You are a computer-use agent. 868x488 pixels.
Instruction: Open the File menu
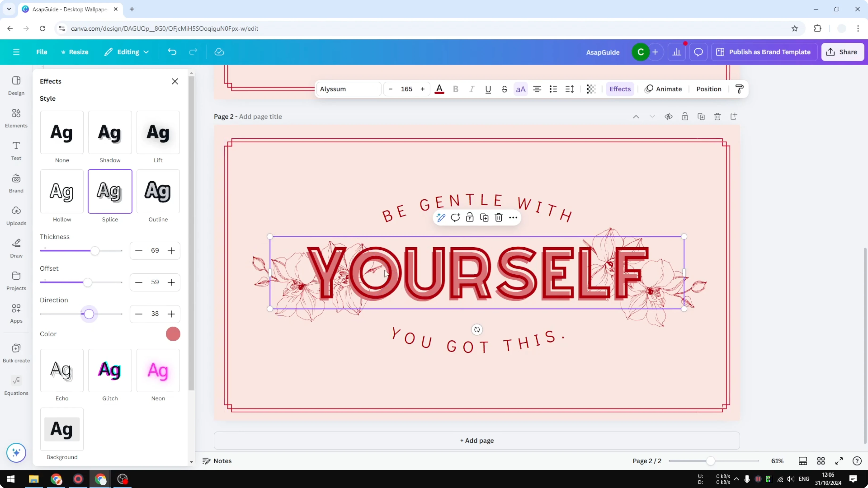(x=42, y=52)
